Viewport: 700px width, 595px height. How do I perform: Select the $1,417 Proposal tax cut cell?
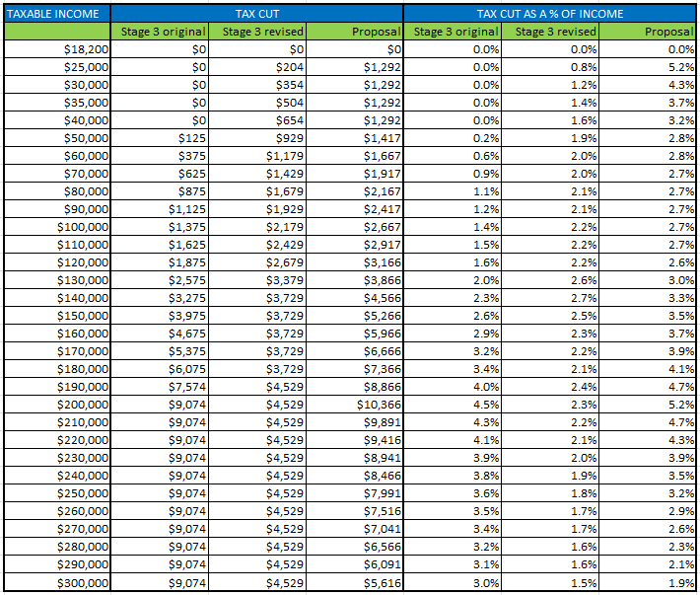click(355, 138)
